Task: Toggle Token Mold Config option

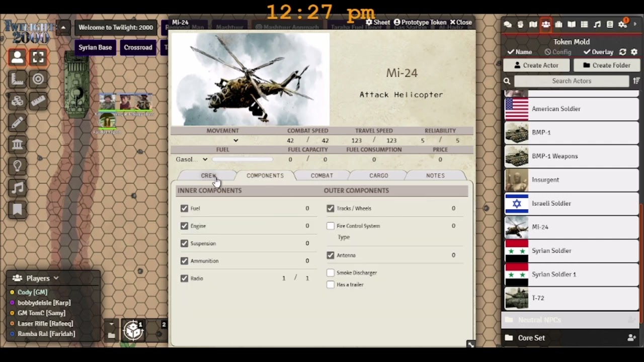Action: [x=558, y=52]
